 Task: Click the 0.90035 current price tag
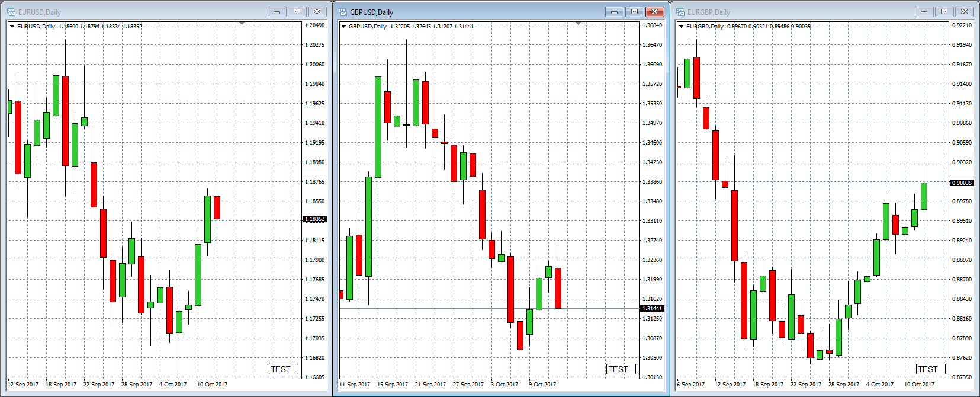pyautogui.click(x=962, y=183)
